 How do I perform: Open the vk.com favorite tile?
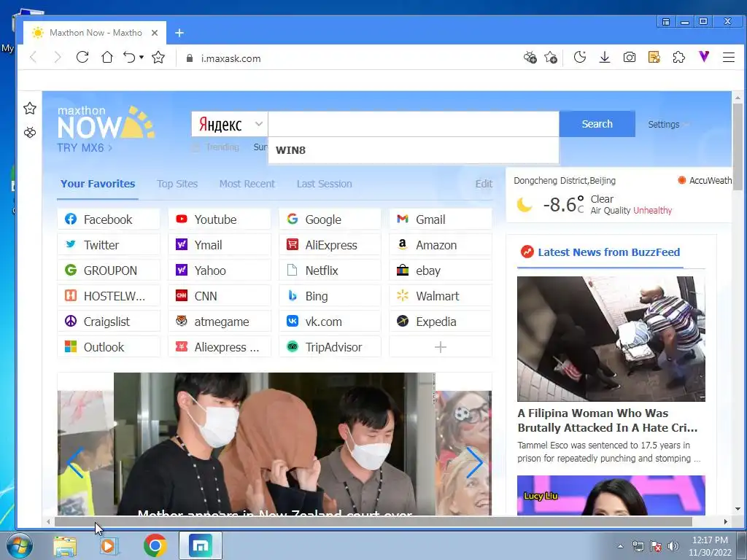[330, 322]
